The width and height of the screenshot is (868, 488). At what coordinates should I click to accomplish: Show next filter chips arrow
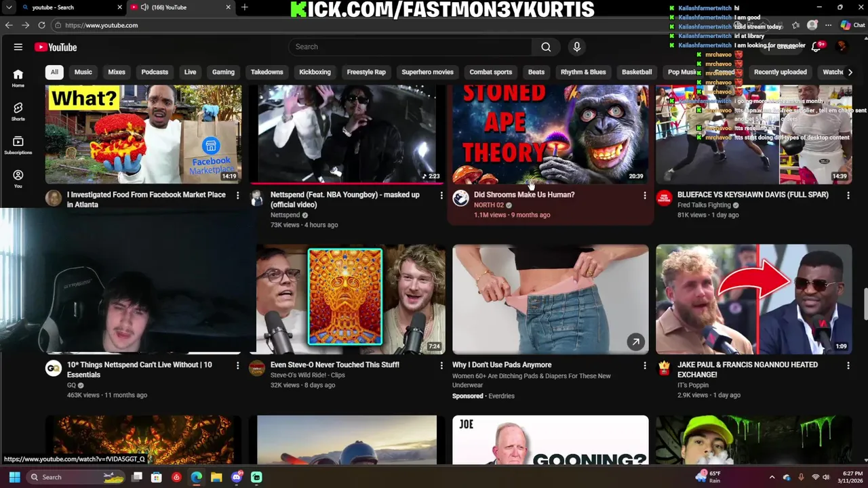(x=850, y=72)
